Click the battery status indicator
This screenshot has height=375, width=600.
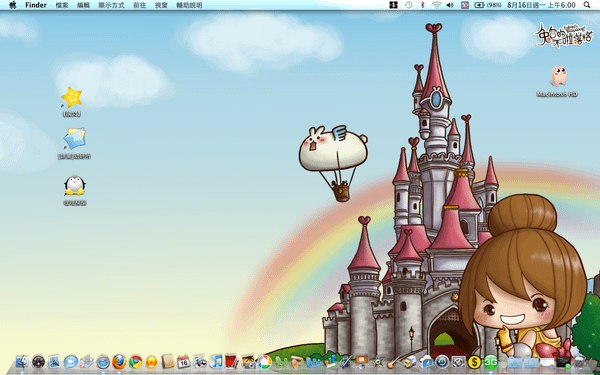(x=488, y=5)
